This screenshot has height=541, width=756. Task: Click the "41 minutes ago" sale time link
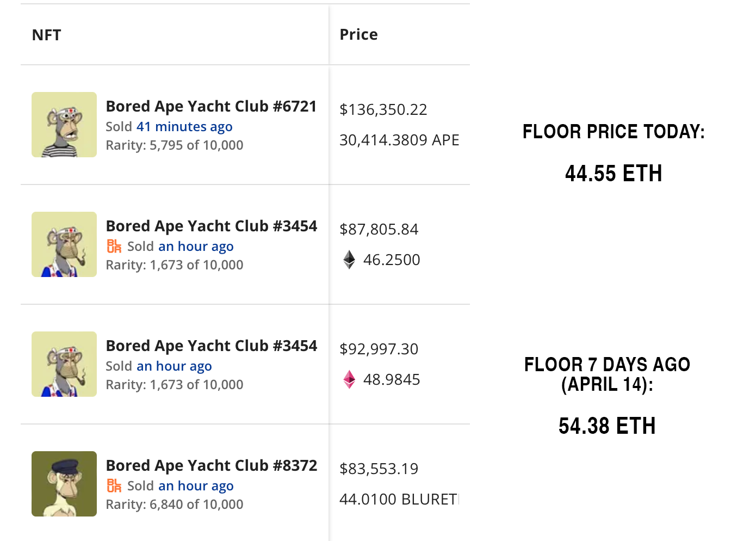coord(184,127)
